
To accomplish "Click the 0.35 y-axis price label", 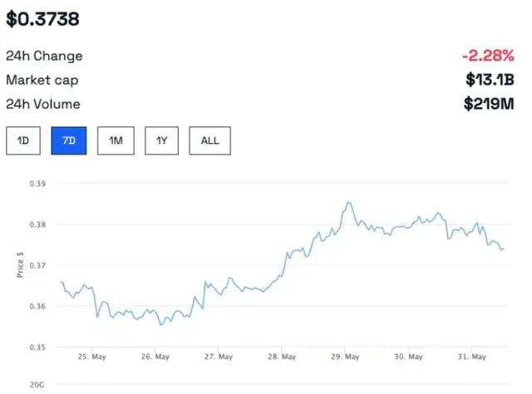I will tap(36, 347).
